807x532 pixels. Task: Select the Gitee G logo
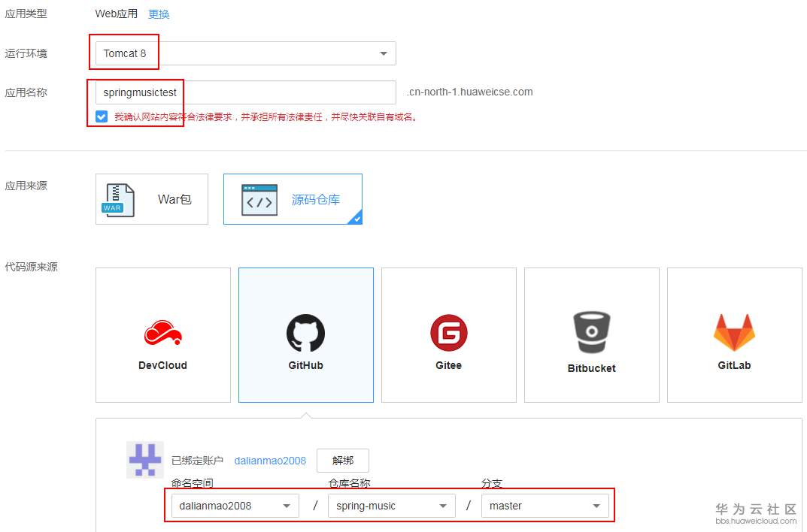coord(449,333)
